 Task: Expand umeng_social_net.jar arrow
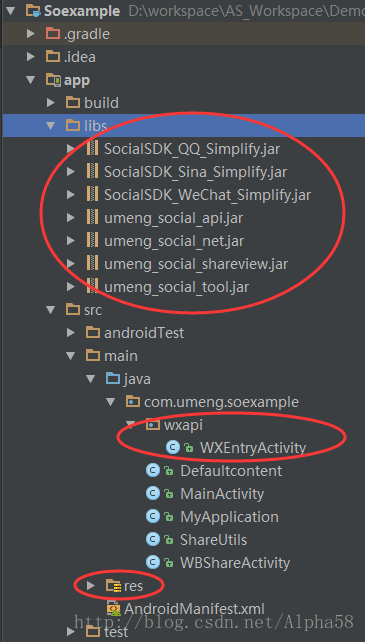(x=71, y=241)
